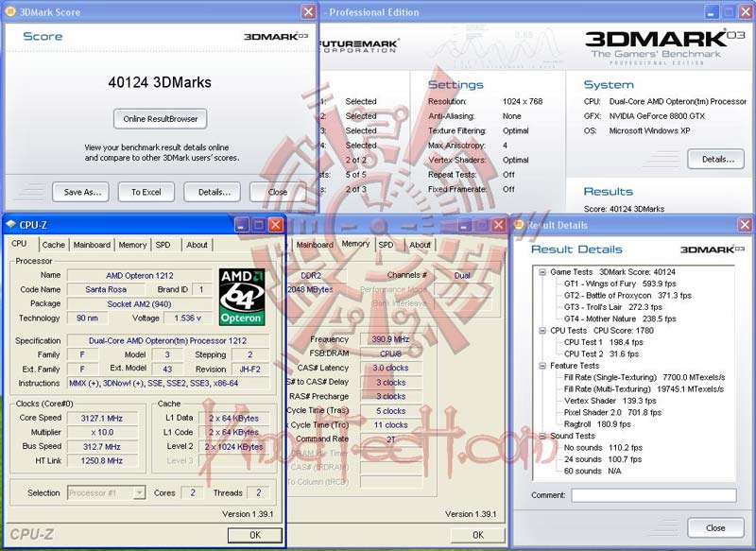Collapse the Game Tests tree node
756x551 pixels.
[541, 272]
